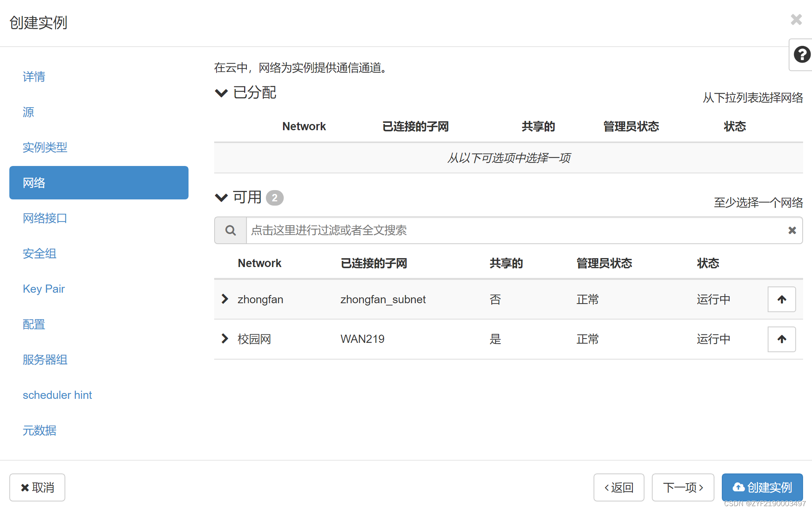This screenshot has height=510, width=812.
Task: Go to the scheduler hint step
Action: (x=57, y=395)
